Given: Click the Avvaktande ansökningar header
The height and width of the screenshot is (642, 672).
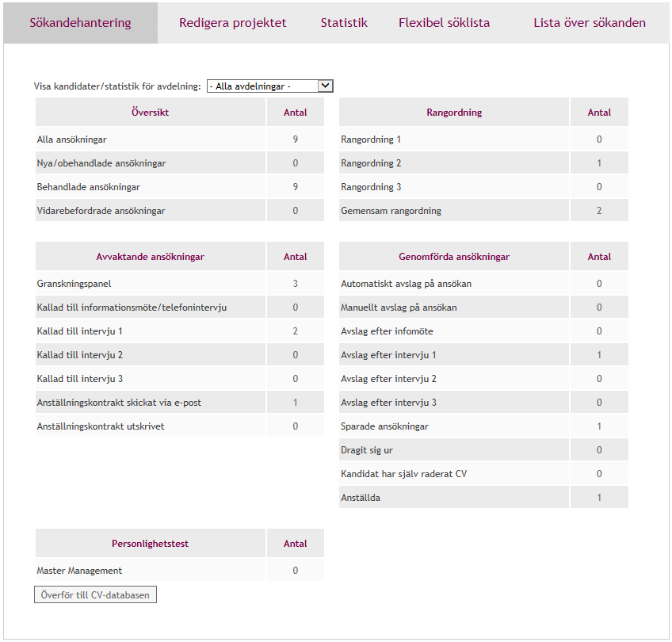Looking at the screenshot, I should pos(150,257).
